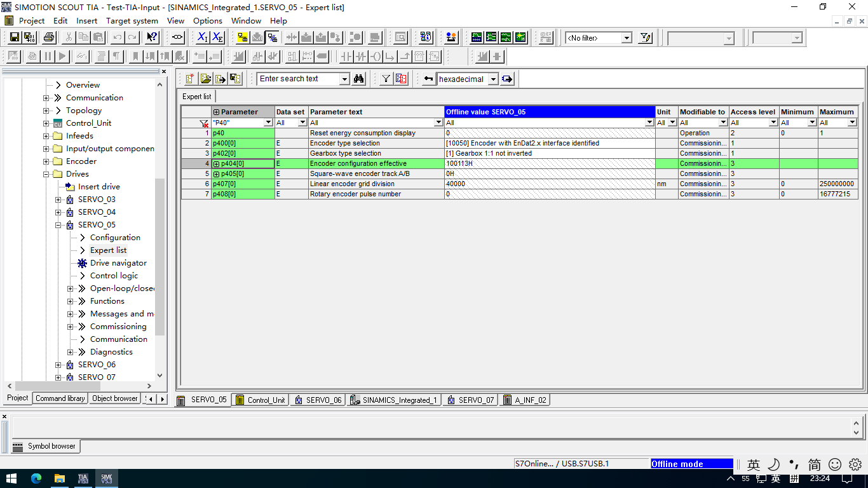
Task: Expand the Topology tree node
Action: pyautogui.click(x=46, y=111)
